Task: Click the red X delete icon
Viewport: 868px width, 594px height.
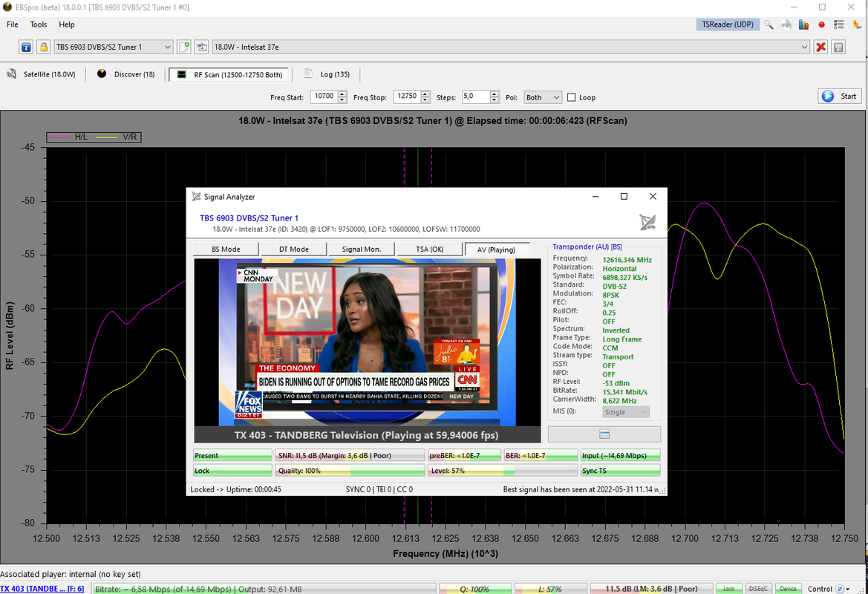Action: tap(821, 47)
